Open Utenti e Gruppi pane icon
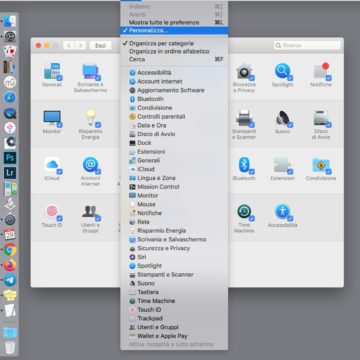The width and height of the screenshot is (360, 360). click(90, 212)
